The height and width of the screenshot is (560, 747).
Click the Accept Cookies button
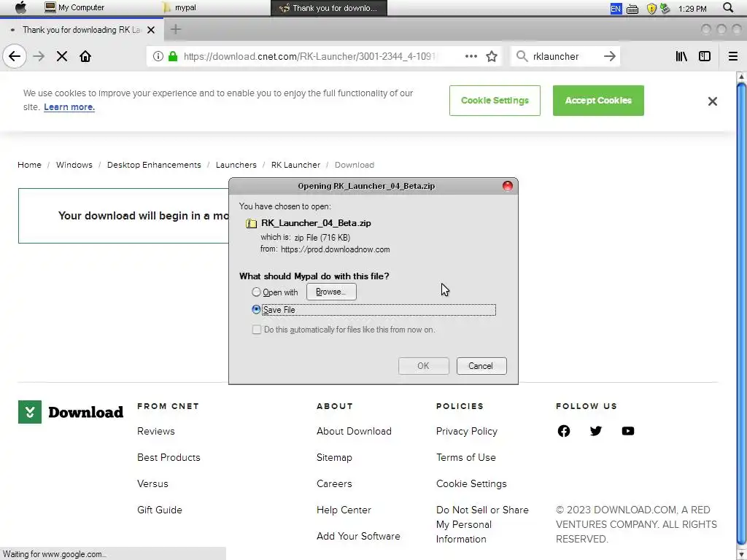[598, 101]
